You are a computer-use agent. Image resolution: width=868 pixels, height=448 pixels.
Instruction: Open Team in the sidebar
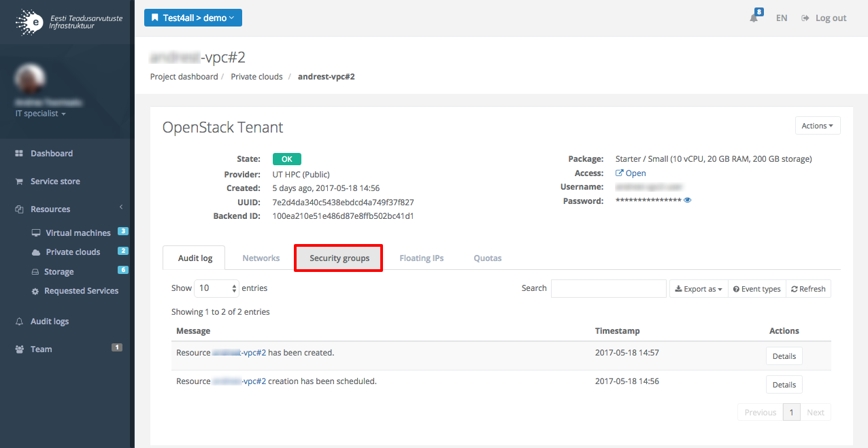tap(41, 349)
